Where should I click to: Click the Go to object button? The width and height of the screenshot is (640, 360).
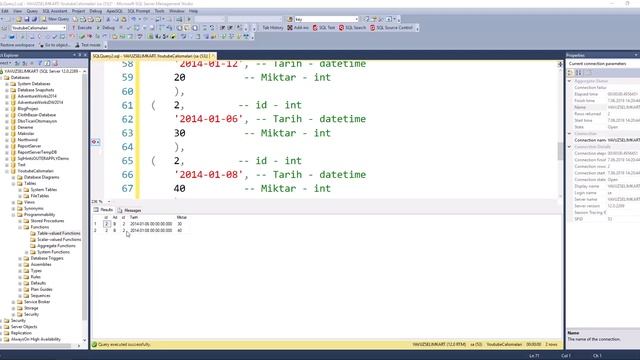(x=55, y=45)
